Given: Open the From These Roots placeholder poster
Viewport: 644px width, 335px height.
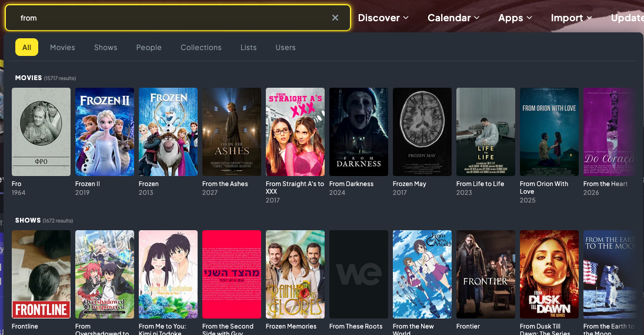Looking at the screenshot, I should tap(359, 274).
